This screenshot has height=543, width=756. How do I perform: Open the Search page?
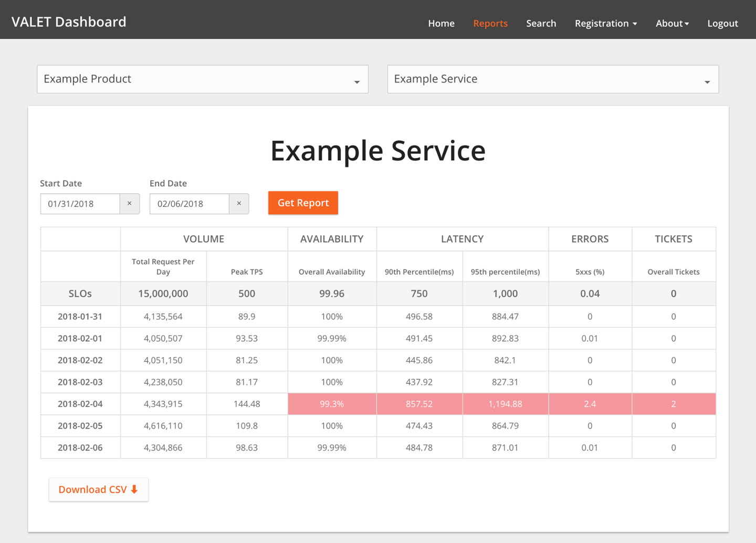tap(541, 24)
